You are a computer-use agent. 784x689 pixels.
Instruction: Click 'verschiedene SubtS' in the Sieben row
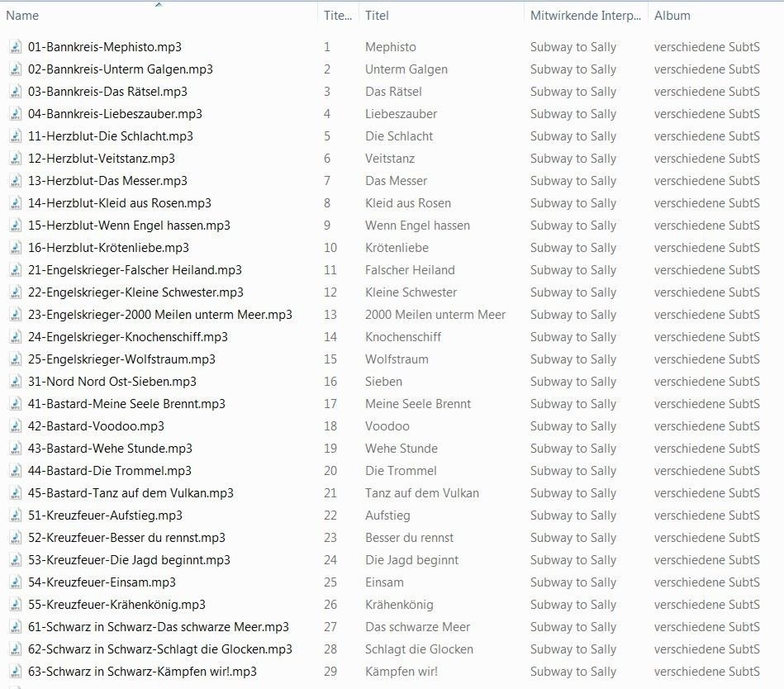[707, 382]
